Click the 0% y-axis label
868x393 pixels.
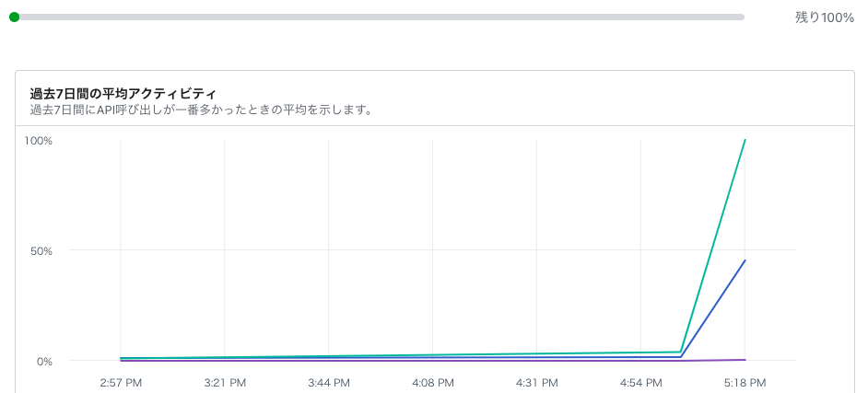tap(44, 361)
